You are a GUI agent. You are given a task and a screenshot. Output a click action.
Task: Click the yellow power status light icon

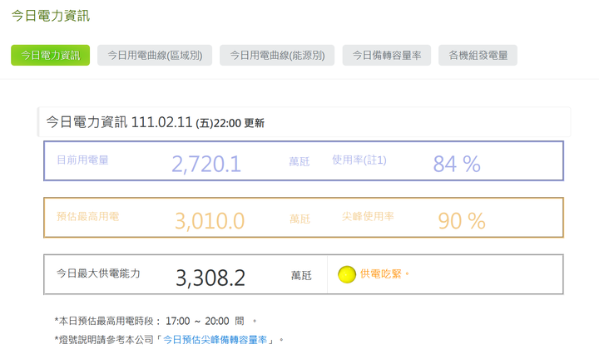point(347,275)
